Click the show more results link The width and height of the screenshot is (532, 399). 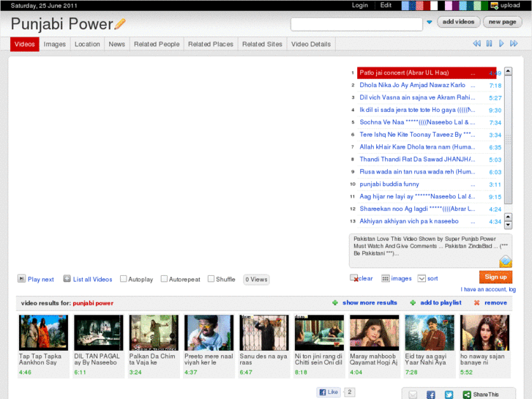click(x=370, y=302)
